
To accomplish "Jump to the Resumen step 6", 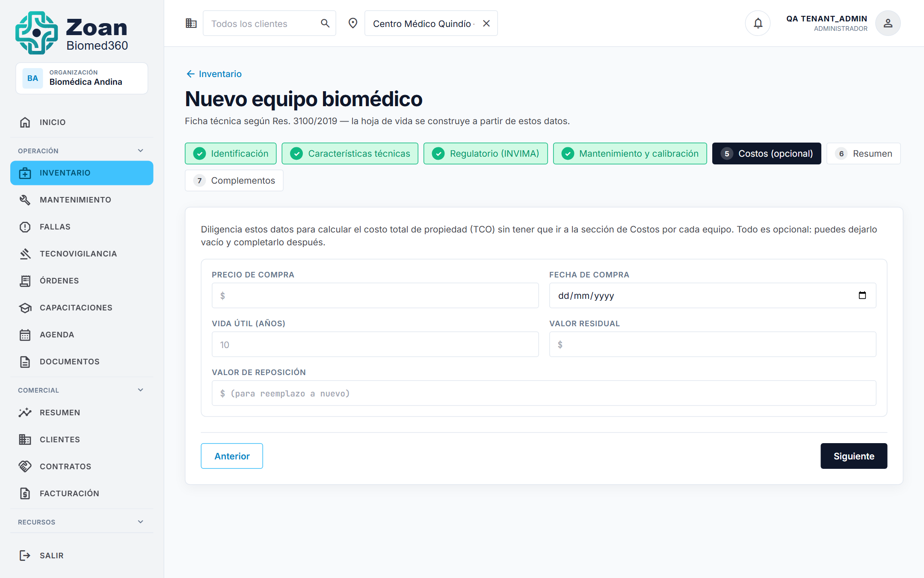I will pos(863,153).
